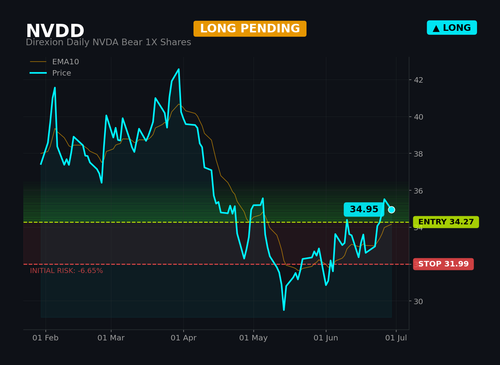Click the 01 Jun date axis label
Image resolution: width=500 pixels, height=365 pixels.
coord(326,338)
